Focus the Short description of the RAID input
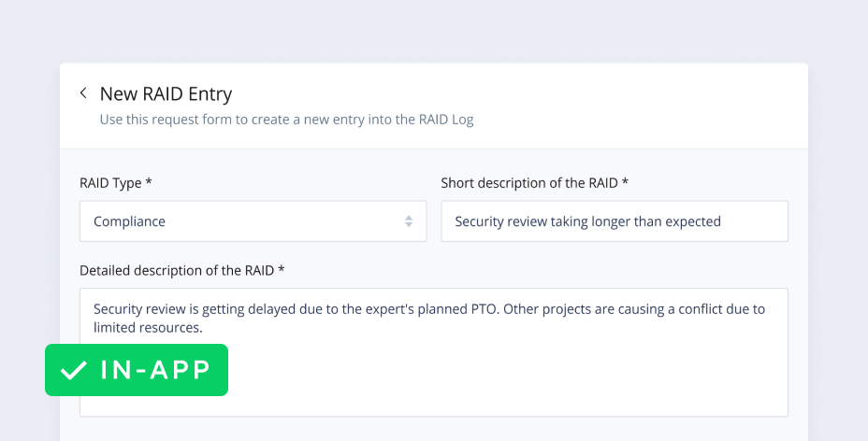 tap(614, 221)
